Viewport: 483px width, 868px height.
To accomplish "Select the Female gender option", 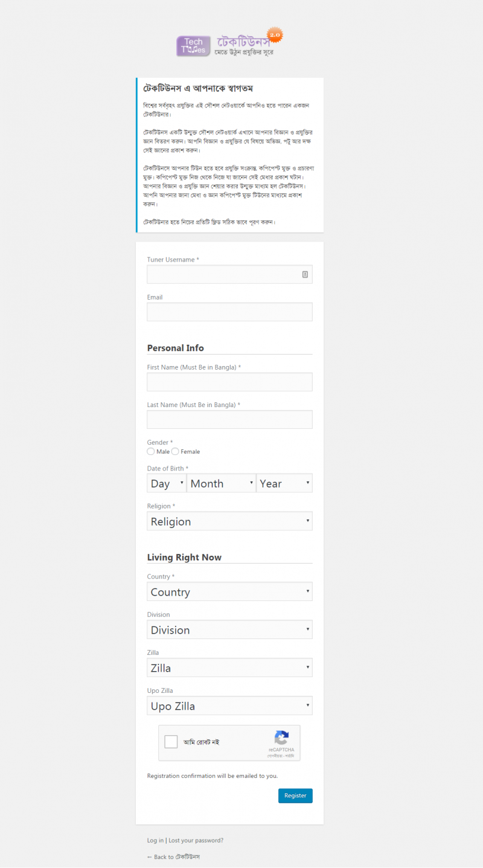I will pyautogui.click(x=176, y=451).
